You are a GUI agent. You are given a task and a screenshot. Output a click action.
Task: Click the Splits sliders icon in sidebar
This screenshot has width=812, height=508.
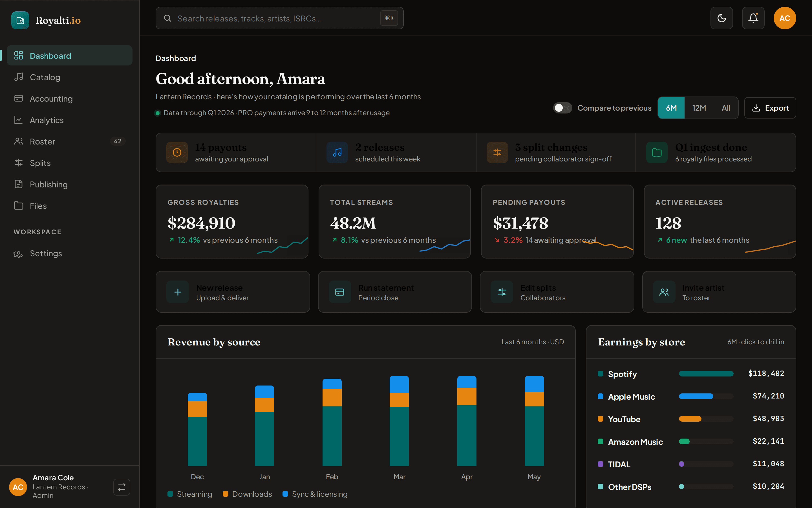[x=18, y=163]
